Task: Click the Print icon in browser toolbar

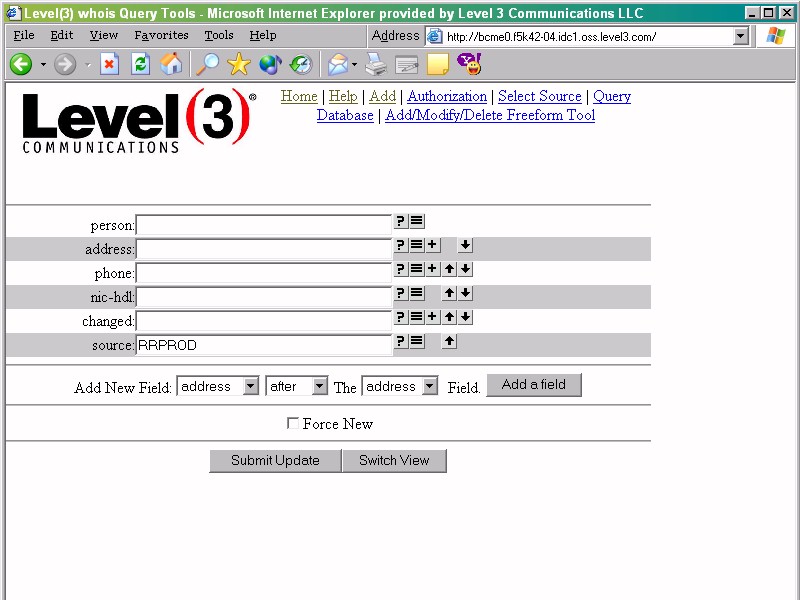Action: (x=375, y=64)
